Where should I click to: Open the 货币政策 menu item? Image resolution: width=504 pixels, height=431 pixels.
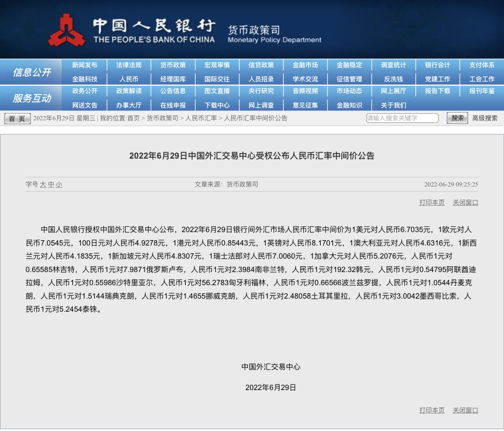click(x=173, y=65)
